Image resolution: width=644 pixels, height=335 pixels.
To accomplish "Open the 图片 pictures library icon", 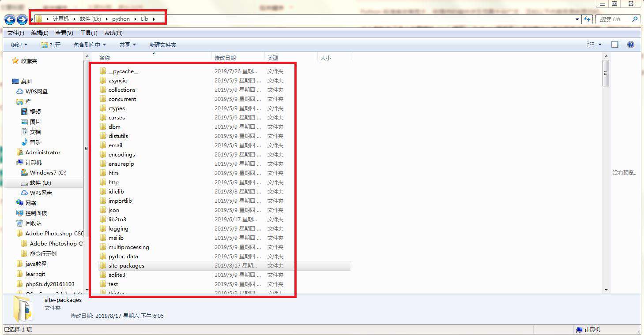I will (24, 122).
